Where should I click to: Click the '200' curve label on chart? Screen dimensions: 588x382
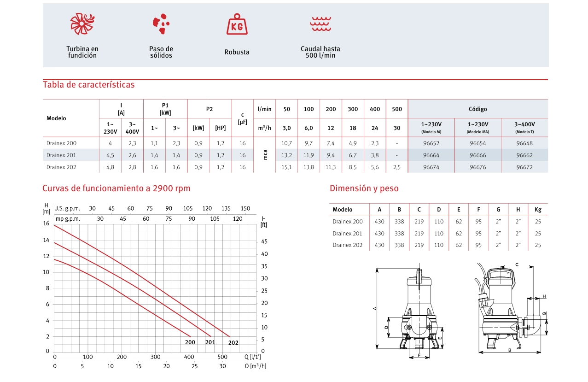pos(190,342)
